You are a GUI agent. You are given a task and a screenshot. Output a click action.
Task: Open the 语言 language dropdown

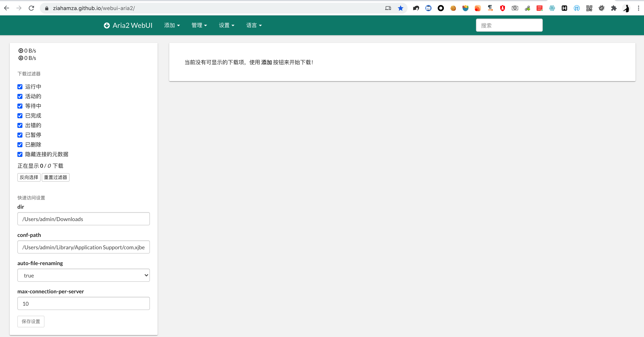tap(254, 25)
